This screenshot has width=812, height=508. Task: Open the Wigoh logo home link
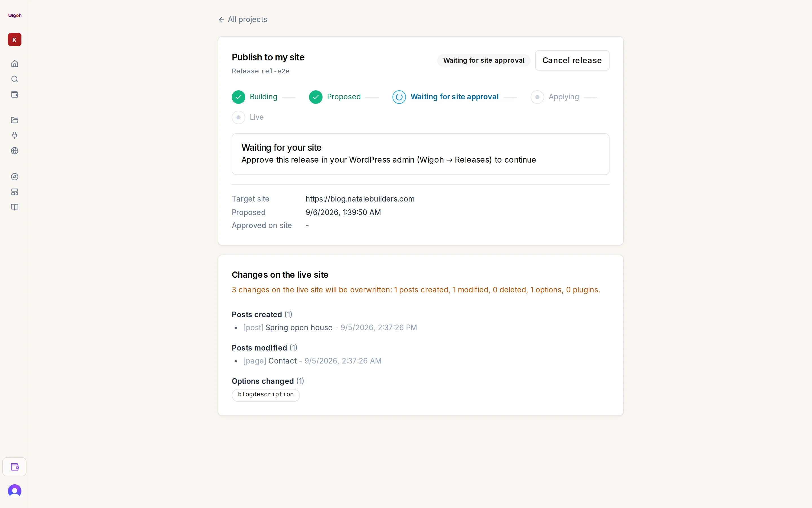14,16
